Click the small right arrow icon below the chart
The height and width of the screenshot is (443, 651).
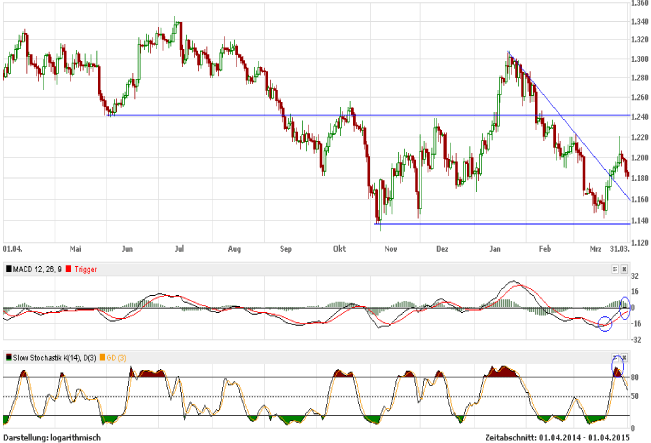(x=624, y=270)
